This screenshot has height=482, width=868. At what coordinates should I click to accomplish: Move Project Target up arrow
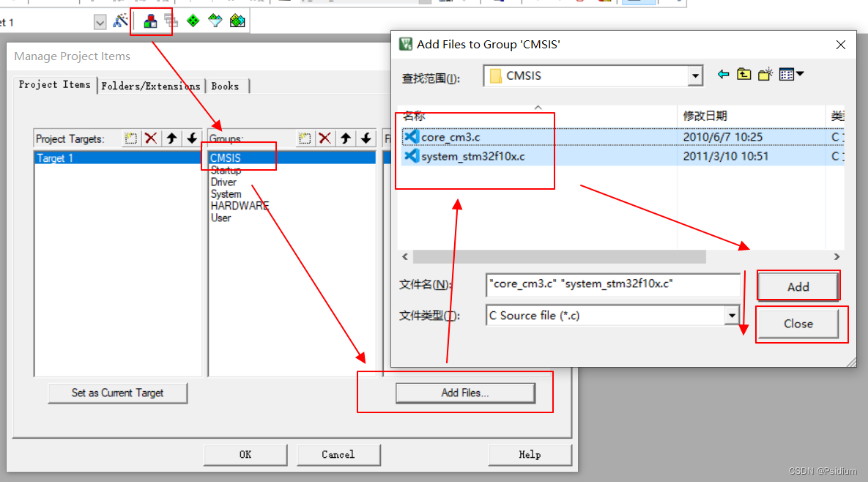(171, 138)
